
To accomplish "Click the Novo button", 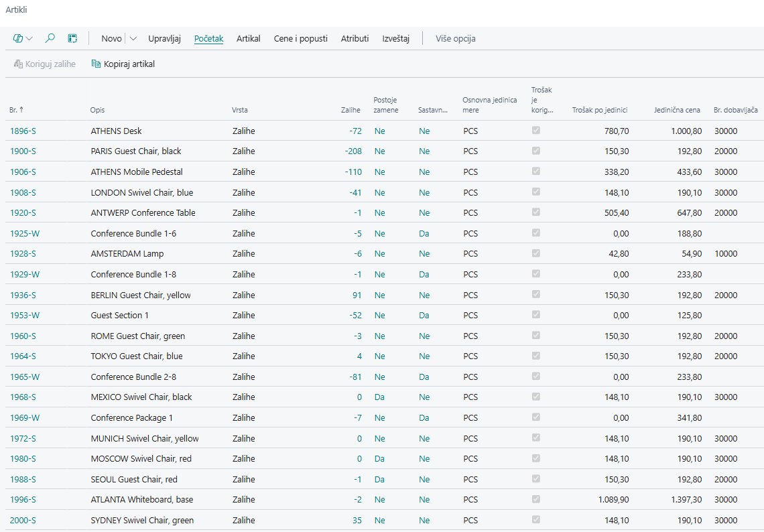I will pos(111,39).
